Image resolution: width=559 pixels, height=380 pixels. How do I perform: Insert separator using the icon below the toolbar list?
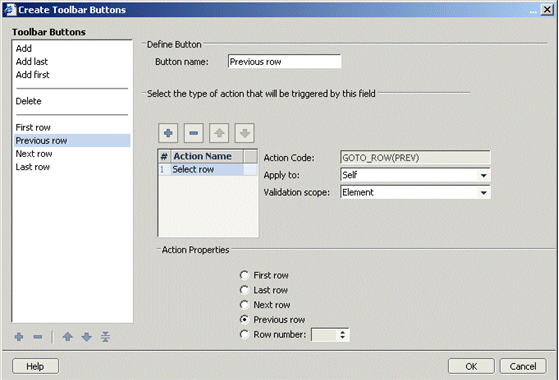coord(105,337)
